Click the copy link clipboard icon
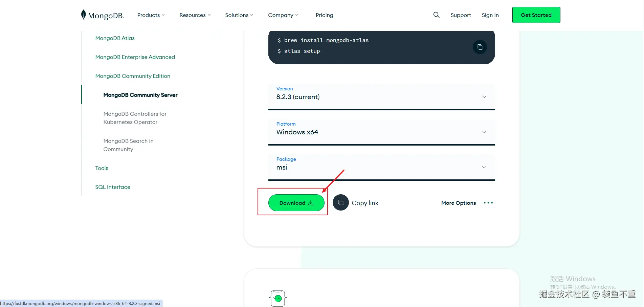This screenshot has width=644, height=307. point(341,202)
